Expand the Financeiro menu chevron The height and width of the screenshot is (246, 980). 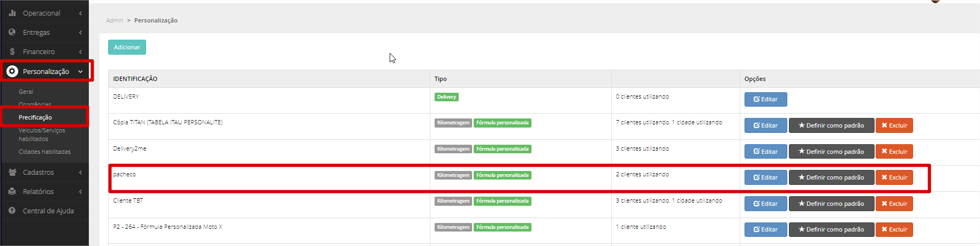coord(80,51)
